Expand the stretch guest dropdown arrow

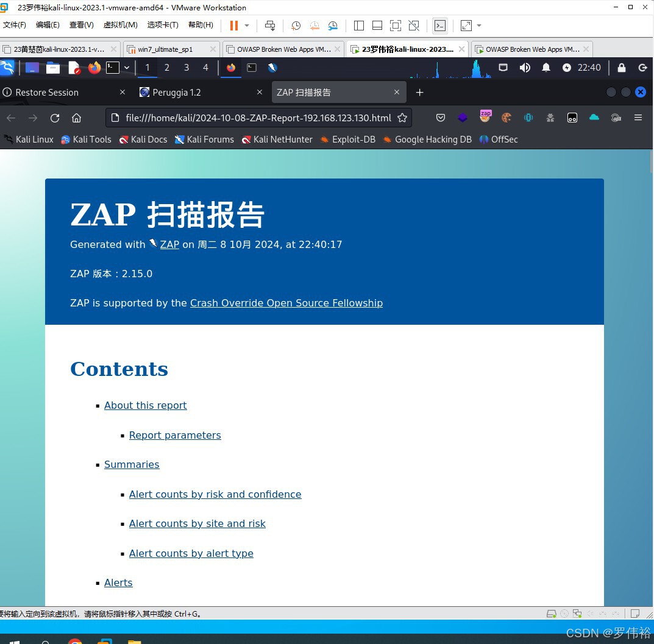pyautogui.click(x=479, y=26)
